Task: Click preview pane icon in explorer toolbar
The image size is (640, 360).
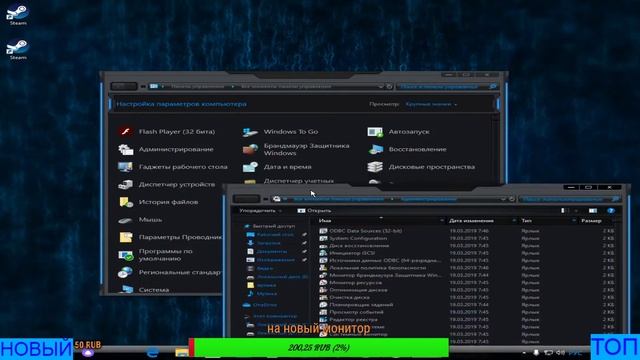Action: 593,211
